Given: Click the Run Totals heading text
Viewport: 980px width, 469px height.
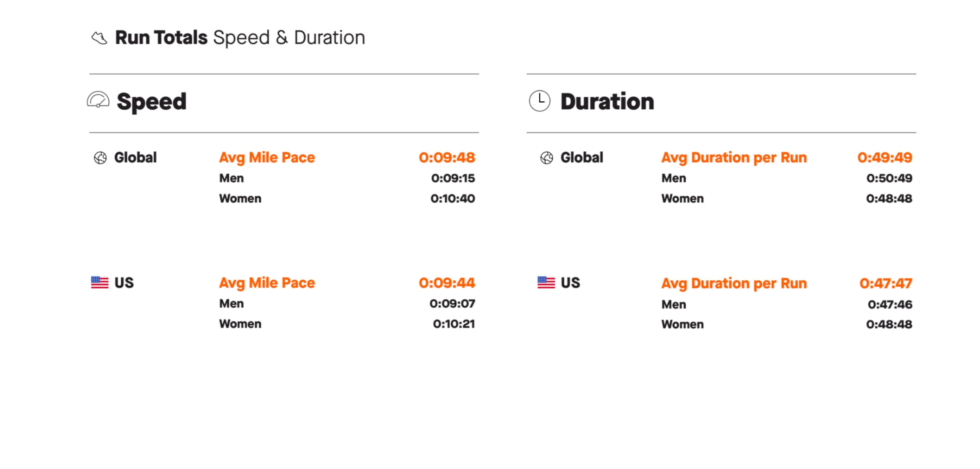Looking at the screenshot, I should pos(161,38).
